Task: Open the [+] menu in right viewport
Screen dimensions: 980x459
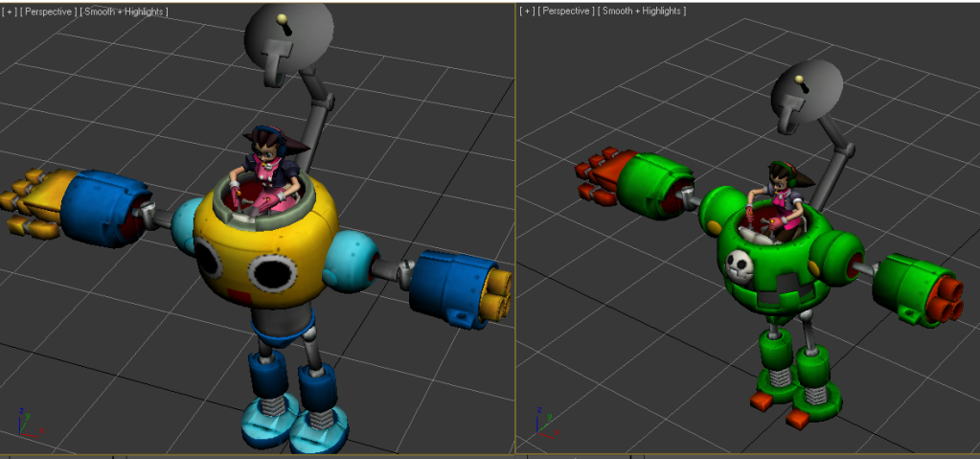Action: (x=527, y=11)
